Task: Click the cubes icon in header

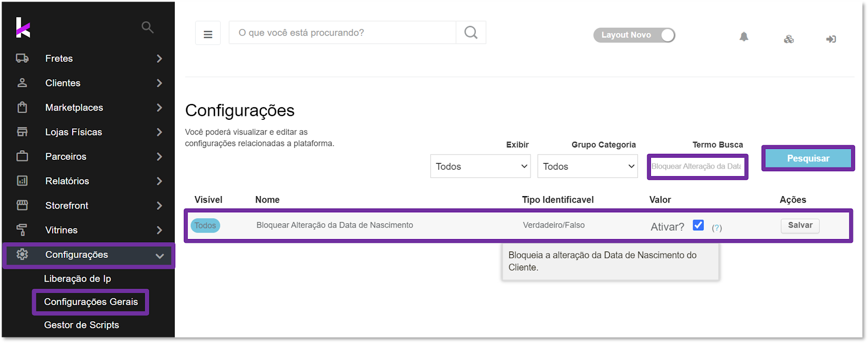Action: [x=789, y=39]
